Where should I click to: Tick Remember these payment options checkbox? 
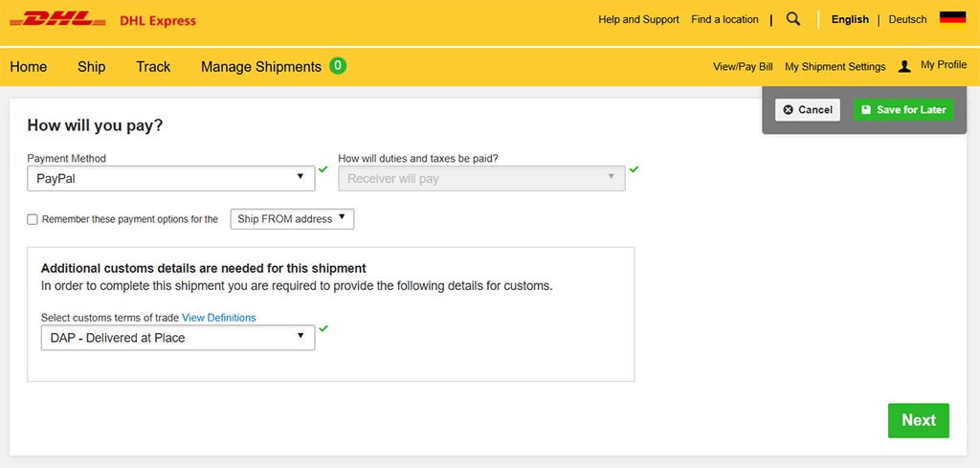(33, 219)
